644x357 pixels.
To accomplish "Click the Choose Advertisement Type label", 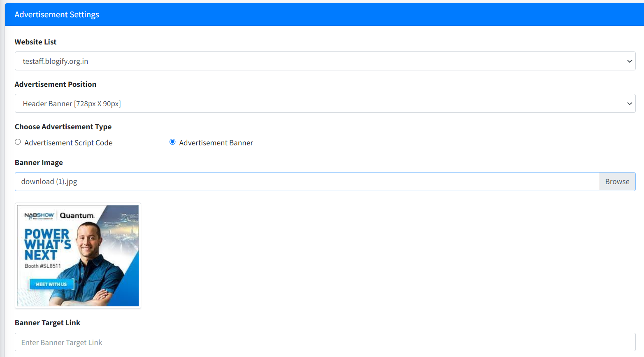I will (x=63, y=127).
